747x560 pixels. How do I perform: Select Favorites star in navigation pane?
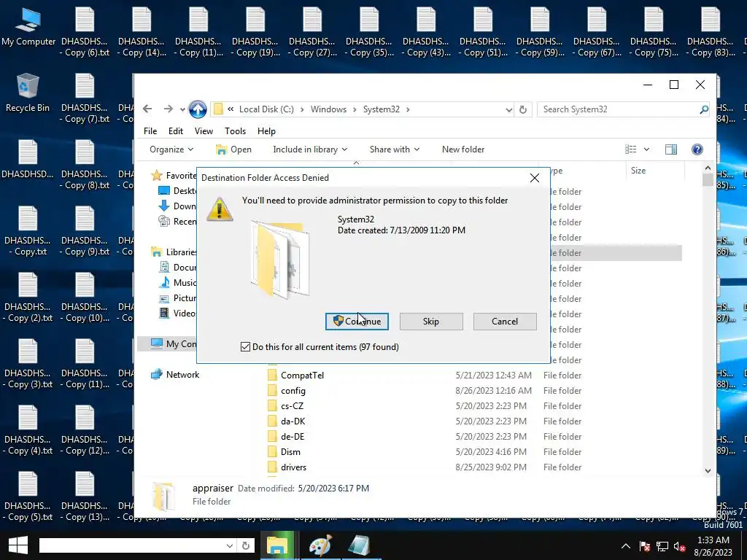pyautogui.click(x=157, y=176)
